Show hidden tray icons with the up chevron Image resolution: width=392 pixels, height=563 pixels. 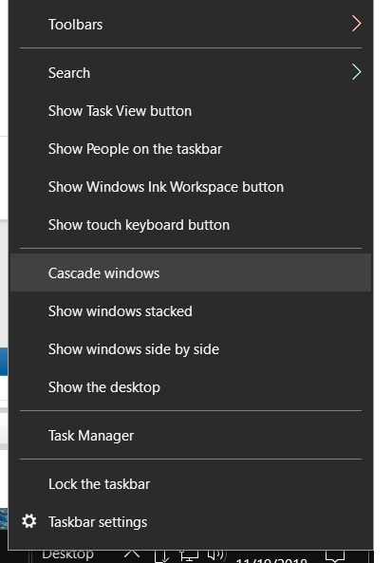pos(132,554)
